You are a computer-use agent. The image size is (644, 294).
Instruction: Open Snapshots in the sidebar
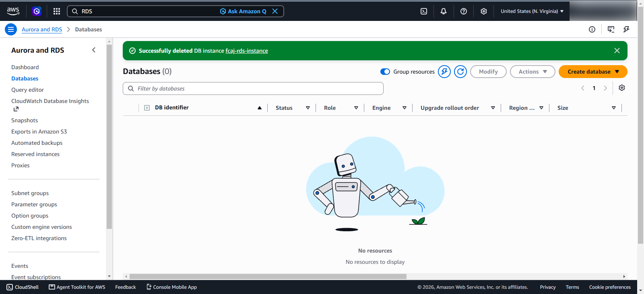point(25,120)
